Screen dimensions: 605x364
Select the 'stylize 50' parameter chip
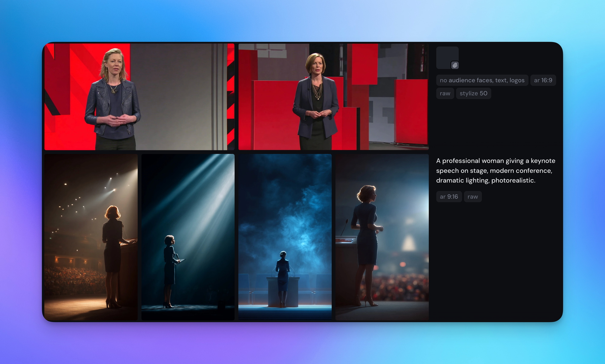473,93
